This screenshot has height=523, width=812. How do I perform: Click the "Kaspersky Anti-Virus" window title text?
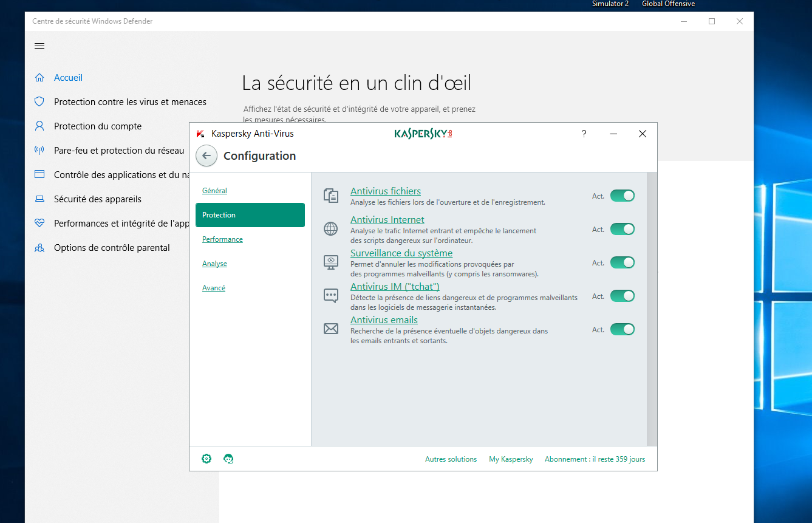[252, 134]
